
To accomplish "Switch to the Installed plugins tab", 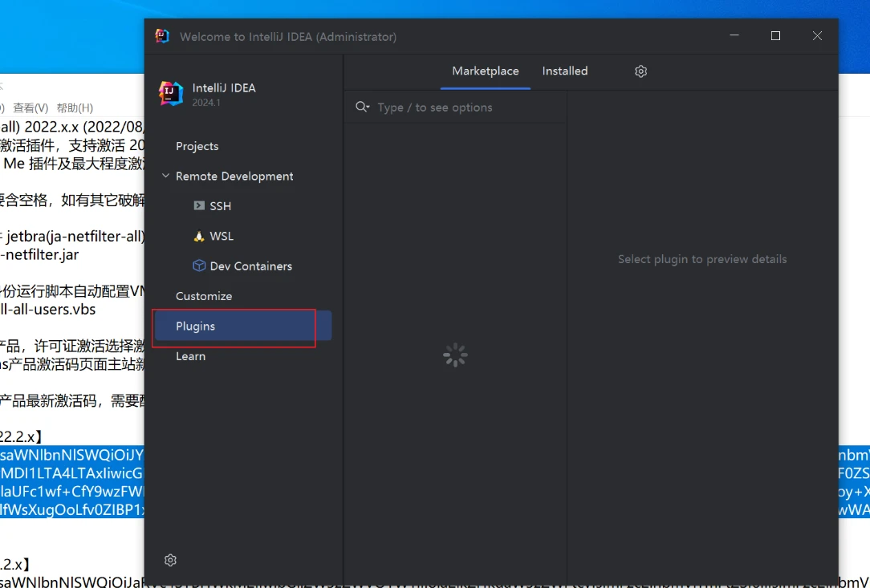I will [x=564, y=71].
